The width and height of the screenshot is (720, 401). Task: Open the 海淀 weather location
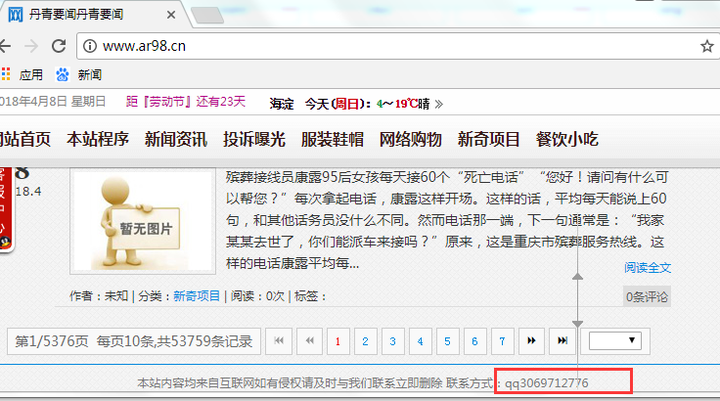pyautogui.click(x=281, y=104)
